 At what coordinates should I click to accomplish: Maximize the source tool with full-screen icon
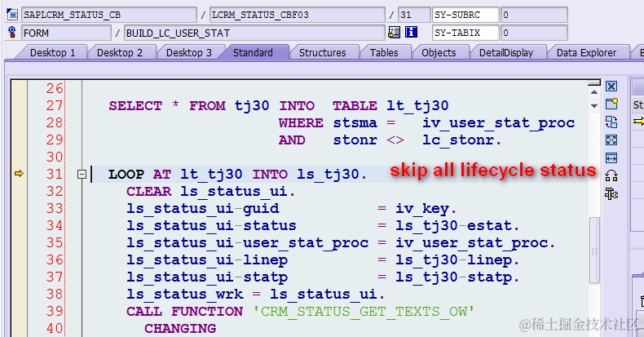tap(611, 140)
